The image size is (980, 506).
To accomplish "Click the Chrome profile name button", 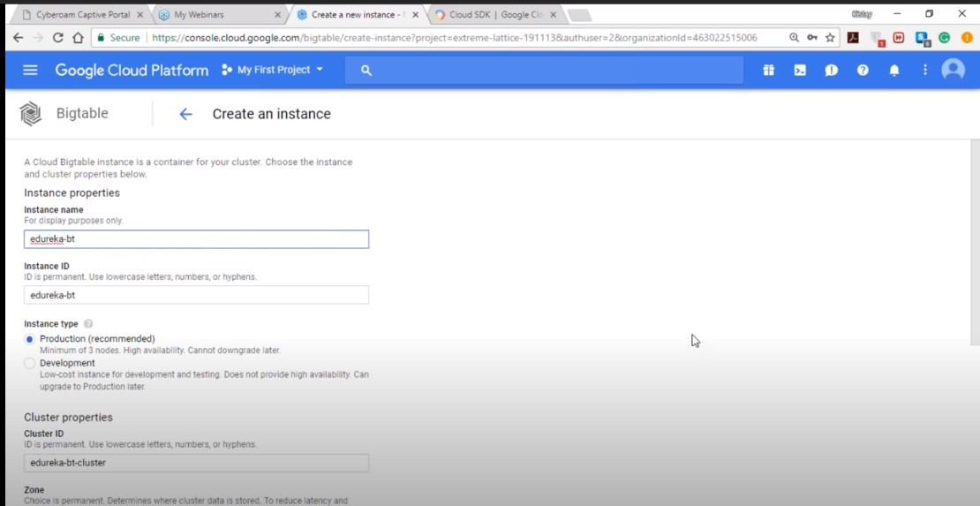I will point(861,14).
